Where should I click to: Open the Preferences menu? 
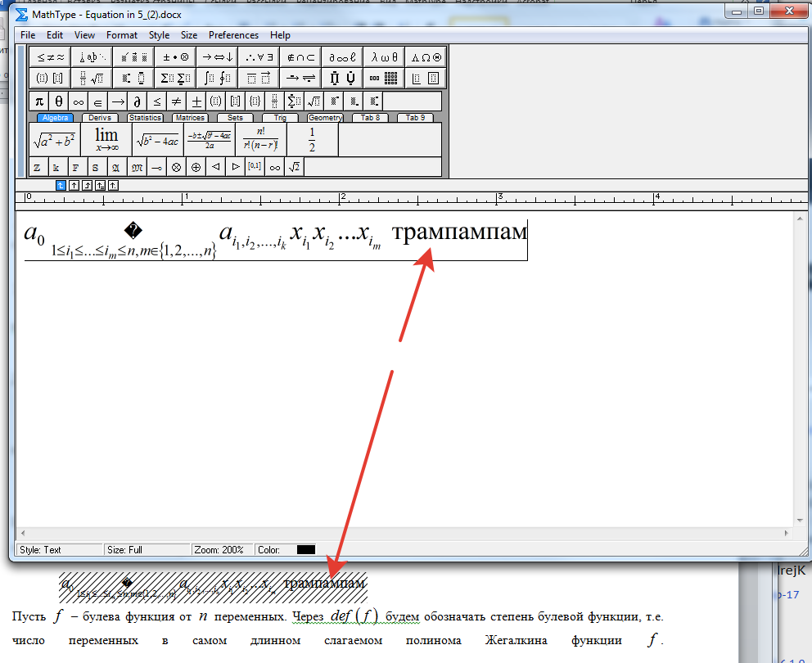click(x=233, y=35)
